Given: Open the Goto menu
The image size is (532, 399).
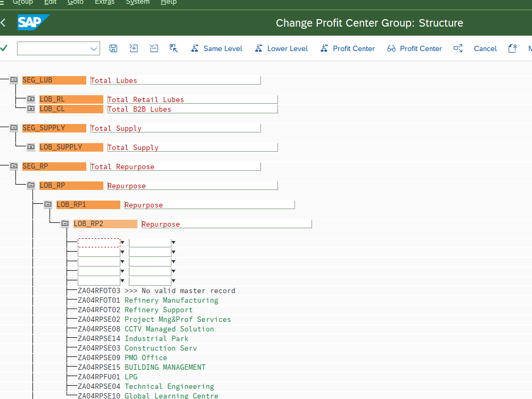Looking at the screenshot, I should [76, 2].
